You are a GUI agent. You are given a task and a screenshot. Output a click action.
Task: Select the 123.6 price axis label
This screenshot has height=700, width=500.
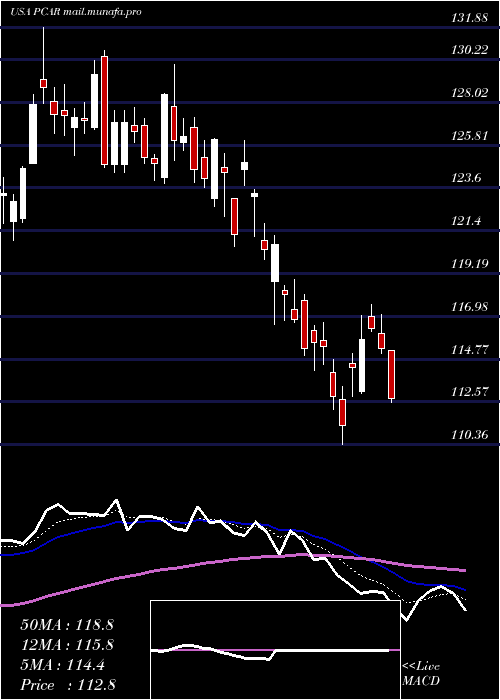tap(467, 179)
